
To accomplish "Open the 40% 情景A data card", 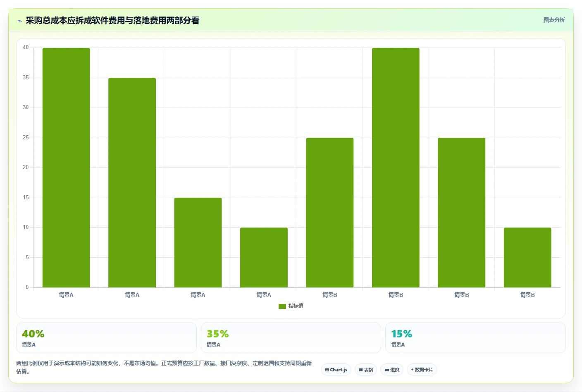I will (x=106, y=338).
